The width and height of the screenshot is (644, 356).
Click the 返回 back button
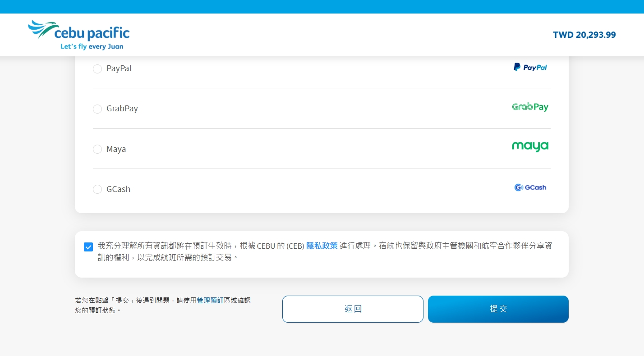click(x=353, y=309)
